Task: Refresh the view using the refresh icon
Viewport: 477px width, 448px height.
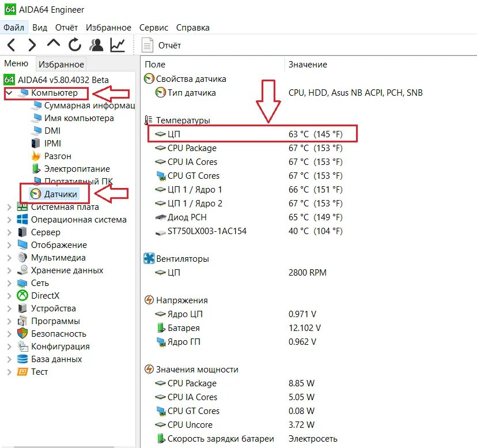Action: [74, 45]
